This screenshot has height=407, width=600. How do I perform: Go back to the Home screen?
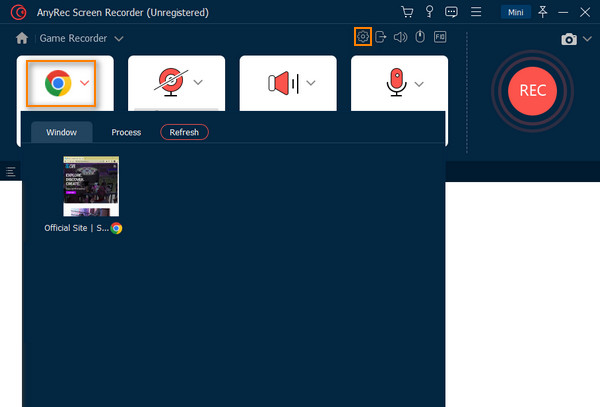pyautogui.click(x=22, y=38)
